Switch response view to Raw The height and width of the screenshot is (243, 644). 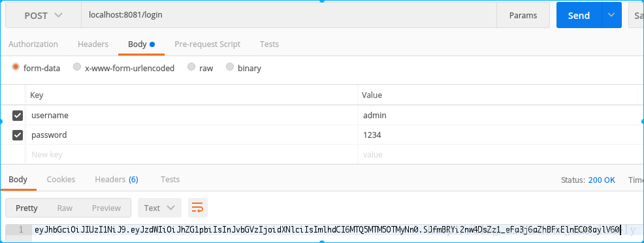pyautogui.click(x=65, y=208)
